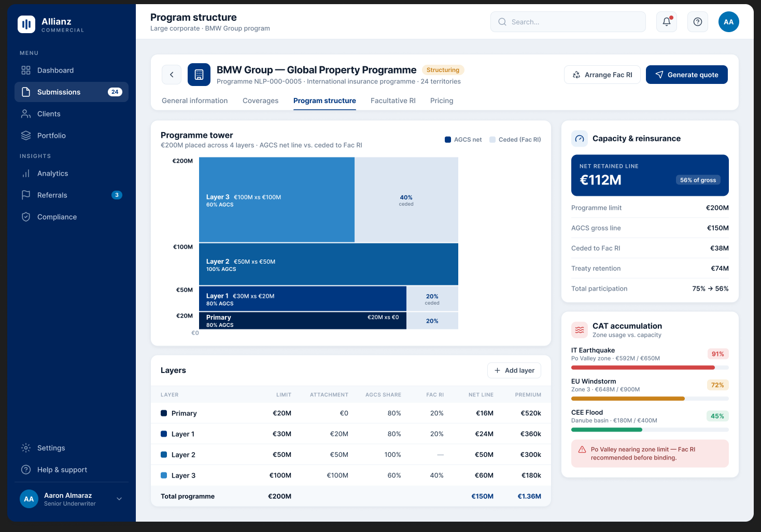Click the EU Windstorm progress bar
The width and height of the screenshot is (761, 532).
click(650, 399)
